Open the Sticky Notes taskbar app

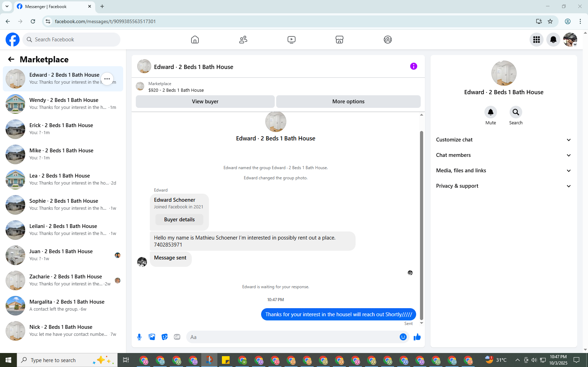coord(226,360)
